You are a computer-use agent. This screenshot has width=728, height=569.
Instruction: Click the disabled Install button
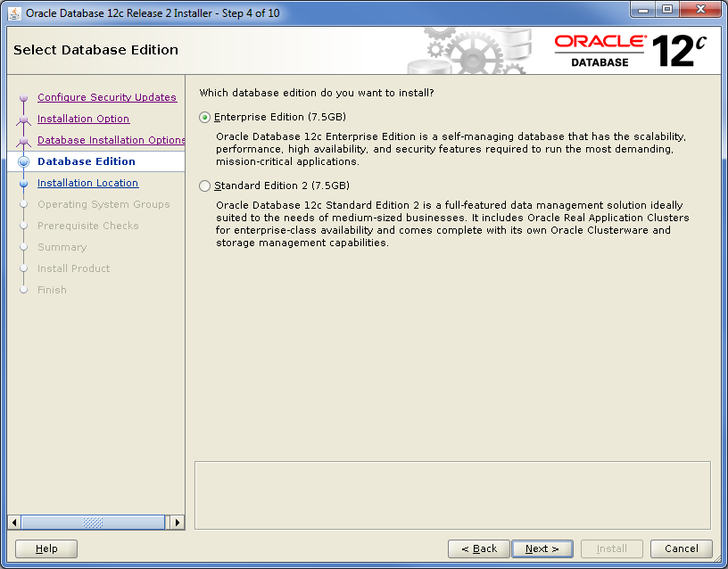611,548
